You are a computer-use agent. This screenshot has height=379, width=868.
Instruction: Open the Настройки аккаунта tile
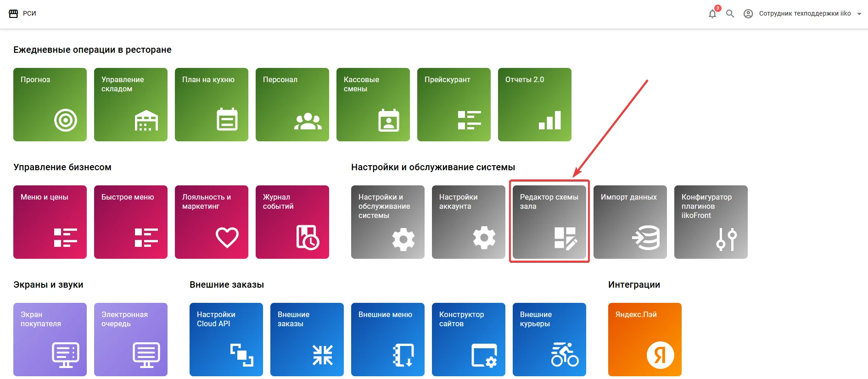(x=469, y=222)
